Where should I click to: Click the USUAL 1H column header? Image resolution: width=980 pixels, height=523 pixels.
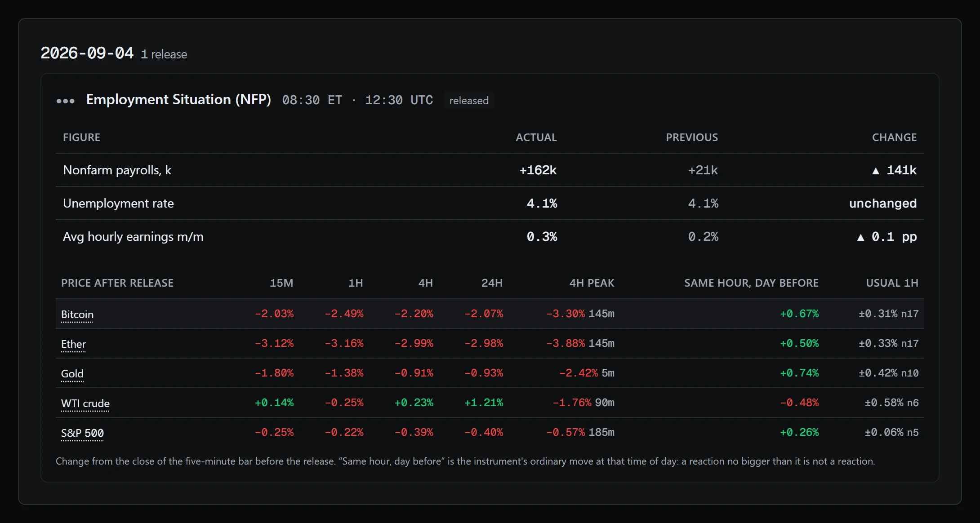tap(892, 283)
